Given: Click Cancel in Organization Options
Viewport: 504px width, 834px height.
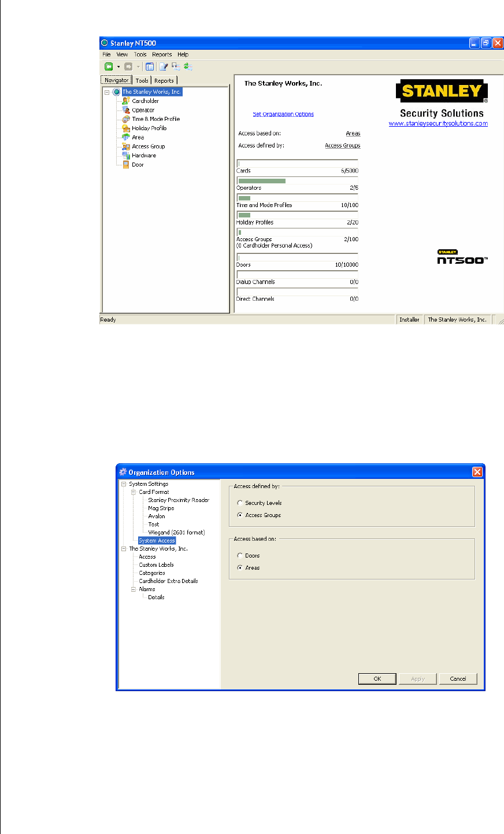Looking at the screenshot, I should (x=458, y=679).
